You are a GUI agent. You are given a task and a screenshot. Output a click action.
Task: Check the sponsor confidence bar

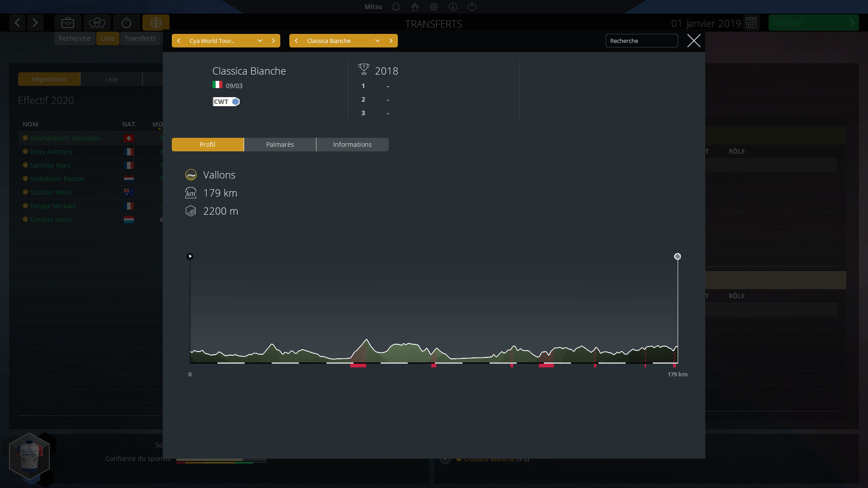point(221,460)
